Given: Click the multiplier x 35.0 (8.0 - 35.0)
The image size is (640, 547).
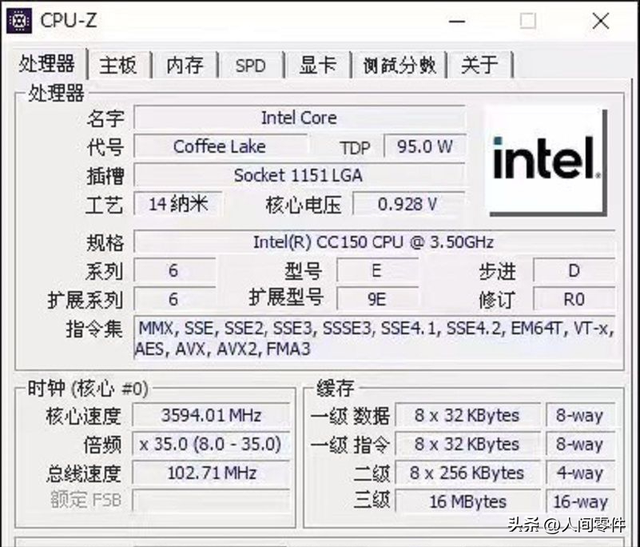Looking at the screenshot, I should click(x=211, y=444).
